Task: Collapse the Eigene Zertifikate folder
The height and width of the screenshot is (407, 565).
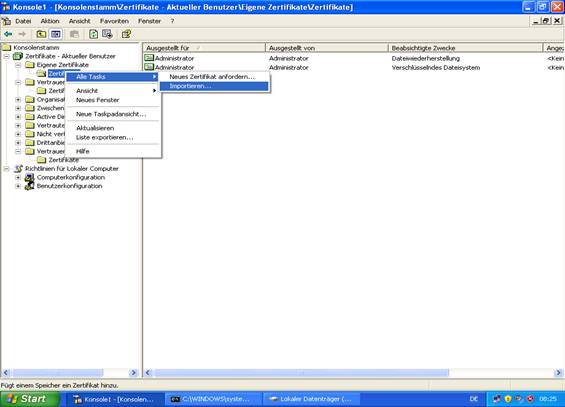Action: pos(18,65)
